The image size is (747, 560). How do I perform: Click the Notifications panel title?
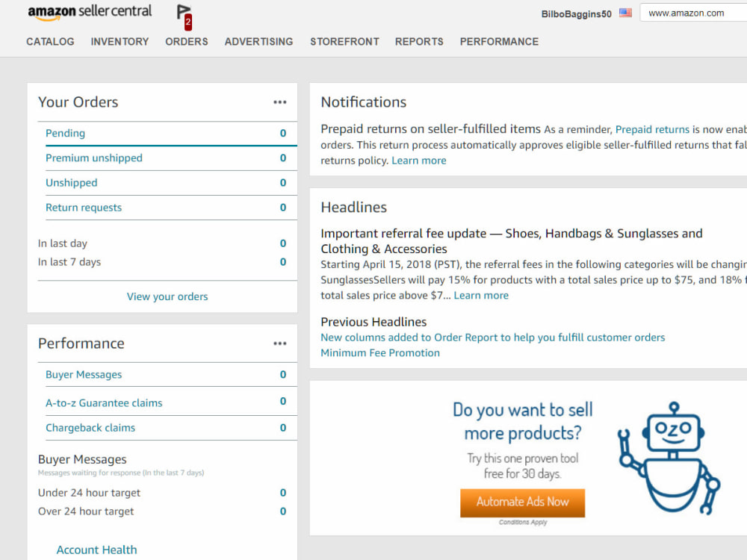[364, 102]
